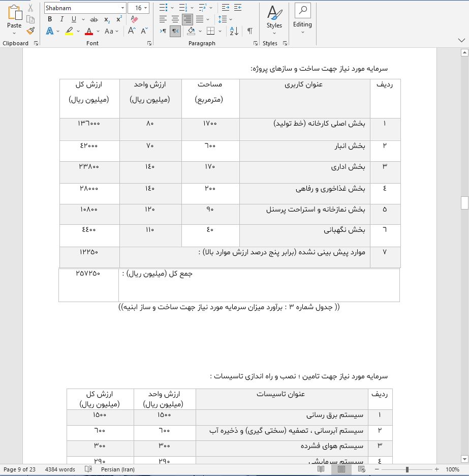Screen dimensions: 469x476
Task: Open spelling and proofing check icon
Action: (x=88, y=469)
